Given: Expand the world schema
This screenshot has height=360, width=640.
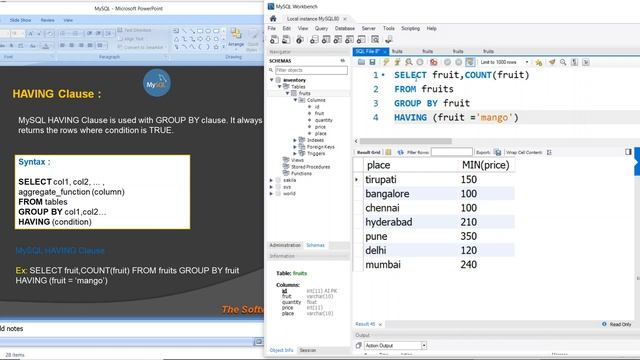Looking at the screenshot, I should pyautogui.click(x=271, y=193).
